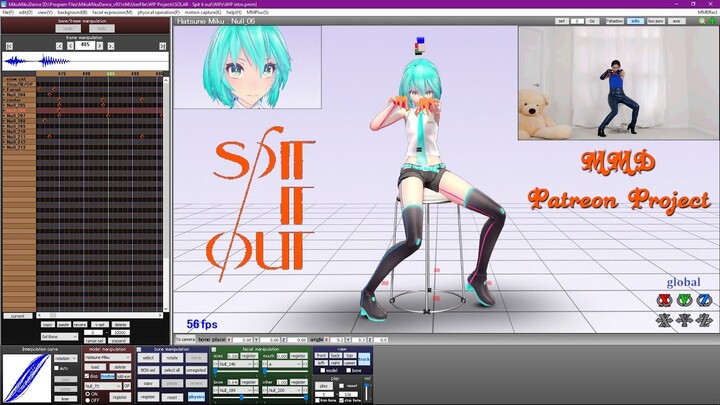This screenshot has height=405, width=720.
Task: Open the brow Null_189 morph dropdown
Action: point(236,390)
